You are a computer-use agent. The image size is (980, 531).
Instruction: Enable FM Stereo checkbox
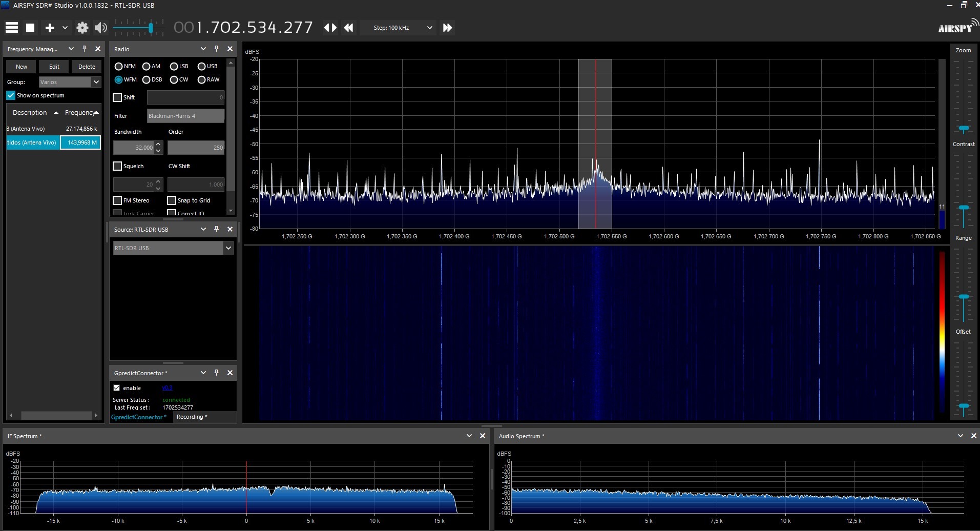click(117, 200)
